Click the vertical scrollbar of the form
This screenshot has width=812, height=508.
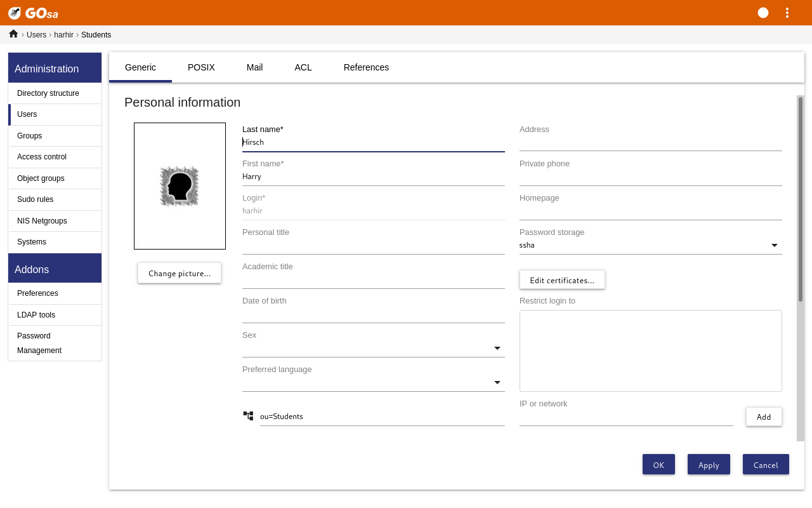point(801,198)
